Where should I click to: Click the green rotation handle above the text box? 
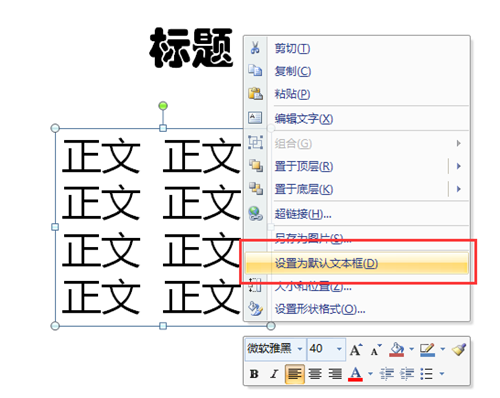click(x=163, y=106)
